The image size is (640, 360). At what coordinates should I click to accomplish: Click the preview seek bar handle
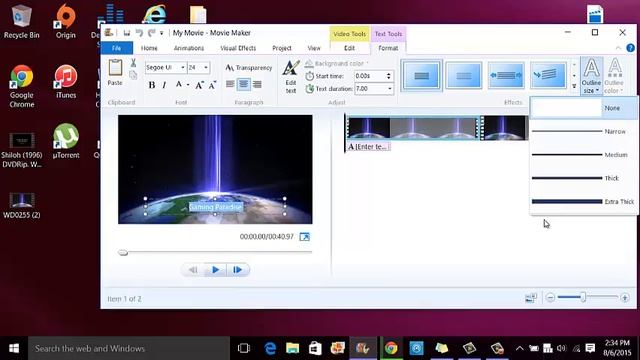(x=123, y=253)
